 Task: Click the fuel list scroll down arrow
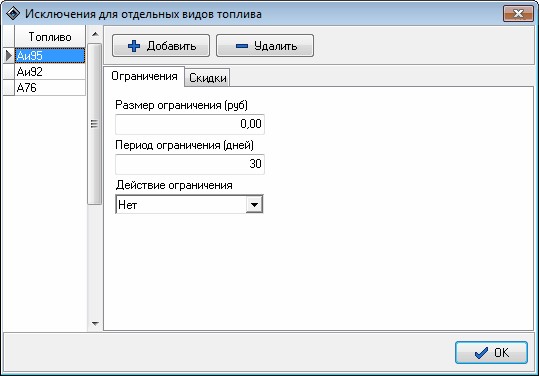[x=95, y=323]
